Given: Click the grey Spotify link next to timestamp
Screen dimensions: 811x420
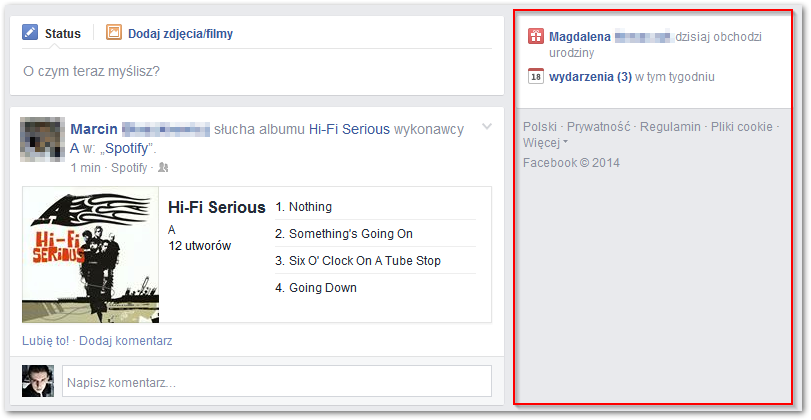Looking at the screenshot, I should click(x=129, y=168).
